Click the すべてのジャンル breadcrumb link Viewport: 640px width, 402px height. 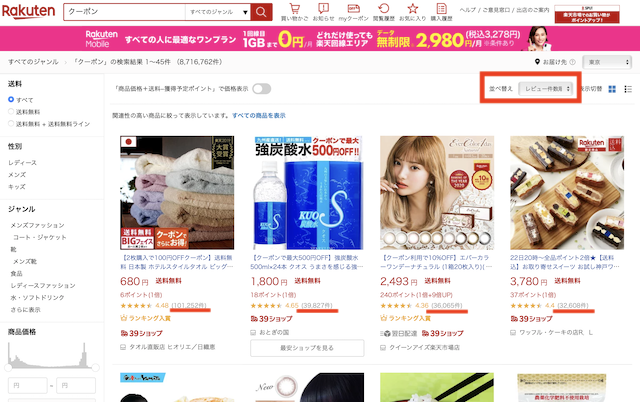[33, 62]
